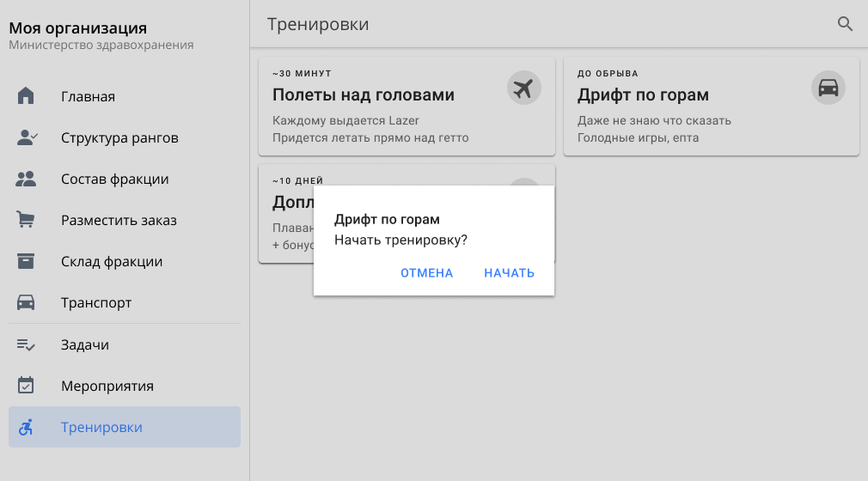The height and width of the screenshot is (481, 868).
Task: Click the home icon in sidebar
Action: (27, 96)
